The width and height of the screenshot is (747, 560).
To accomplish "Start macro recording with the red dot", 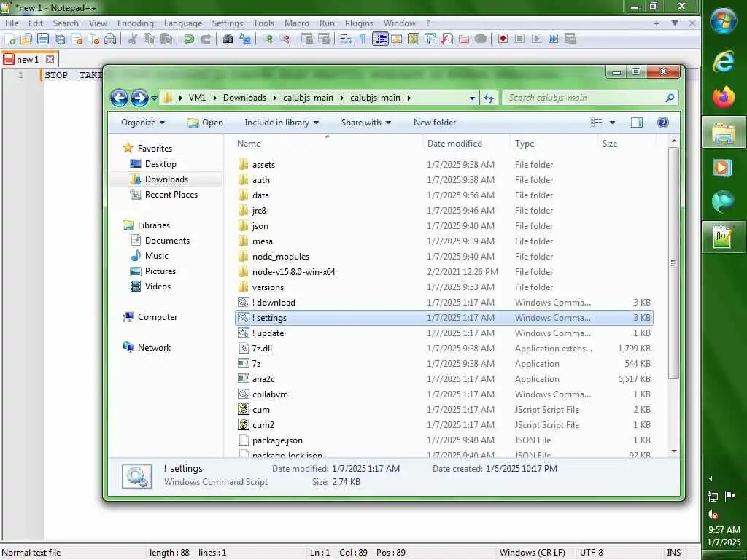I will point(503,39).
